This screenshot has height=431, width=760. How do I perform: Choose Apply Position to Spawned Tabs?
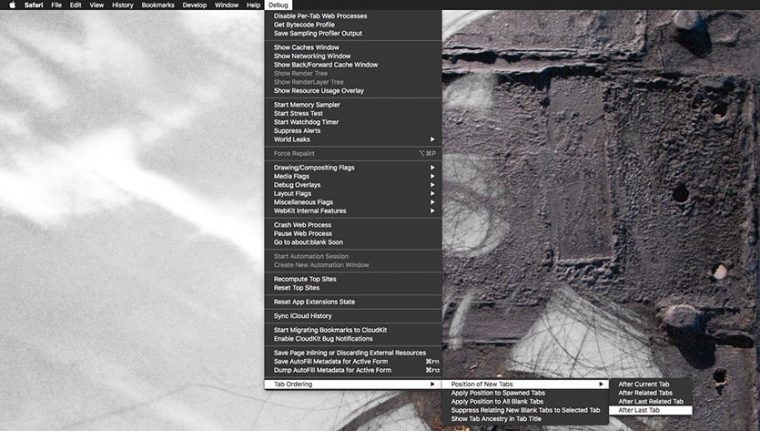click(x=525, y=393)
